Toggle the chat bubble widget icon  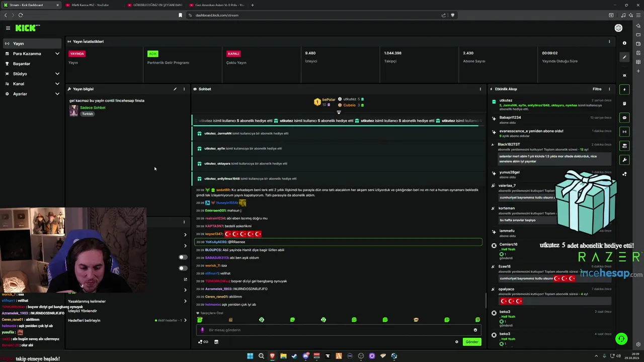pyautogui.click(x=624, y=118)
